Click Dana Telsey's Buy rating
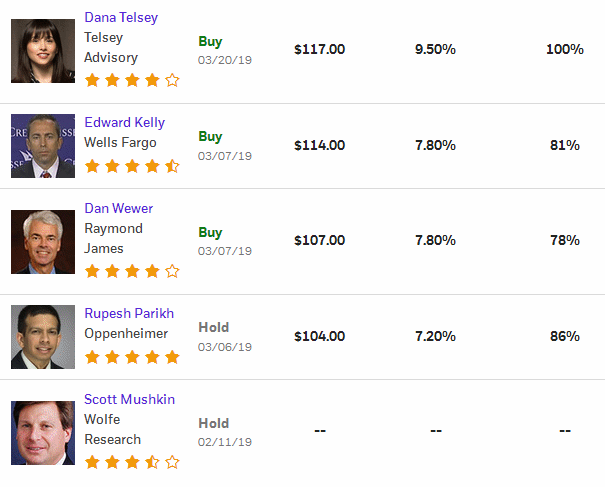 point(210,41)
